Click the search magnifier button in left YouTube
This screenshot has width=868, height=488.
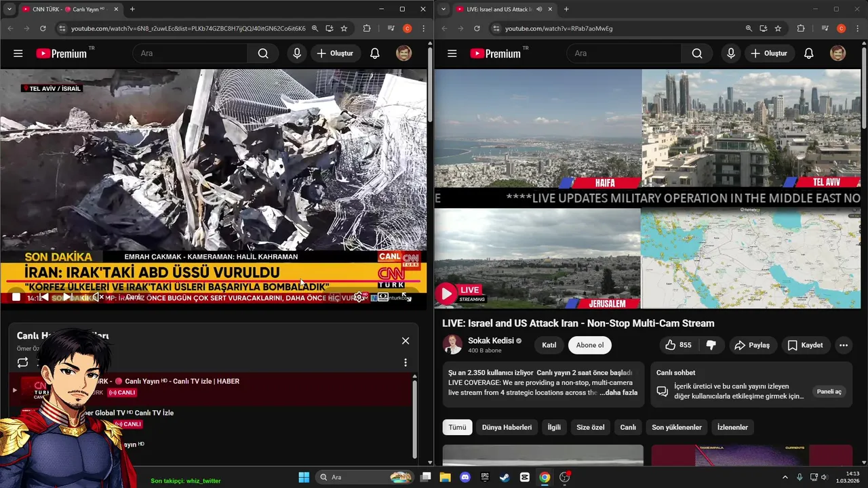tap(263, 54)
